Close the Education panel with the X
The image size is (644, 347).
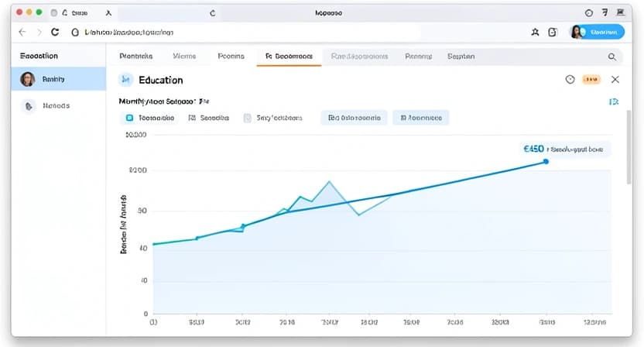615,79
